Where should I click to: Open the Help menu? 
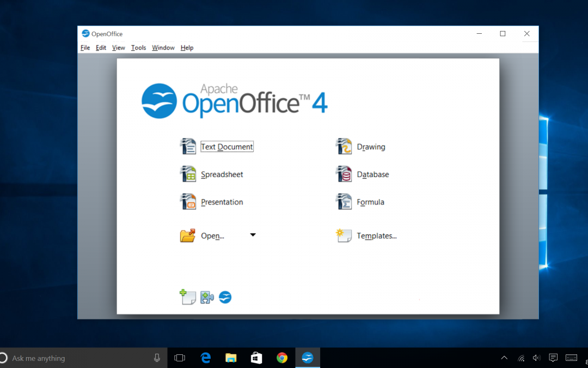click(187, 47)
